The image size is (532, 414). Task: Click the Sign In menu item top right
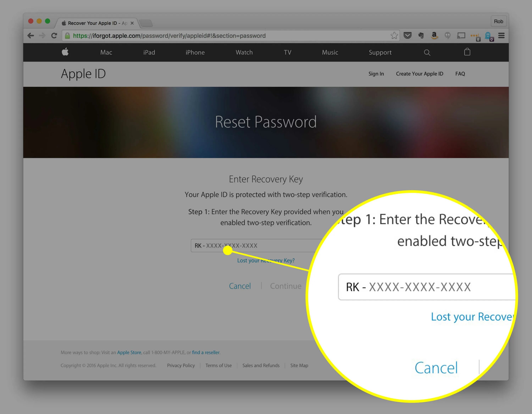(x=375, y=73)
